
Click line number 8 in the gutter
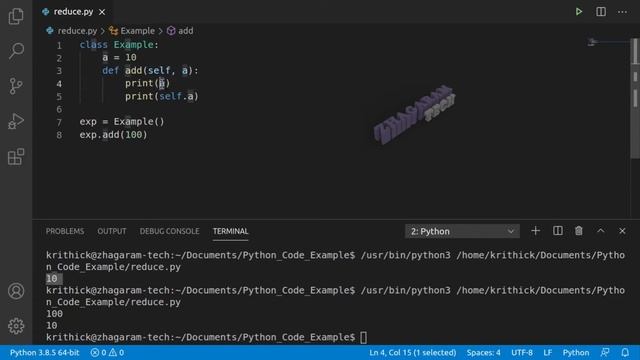pyautogui.click(x=59, y=135)
